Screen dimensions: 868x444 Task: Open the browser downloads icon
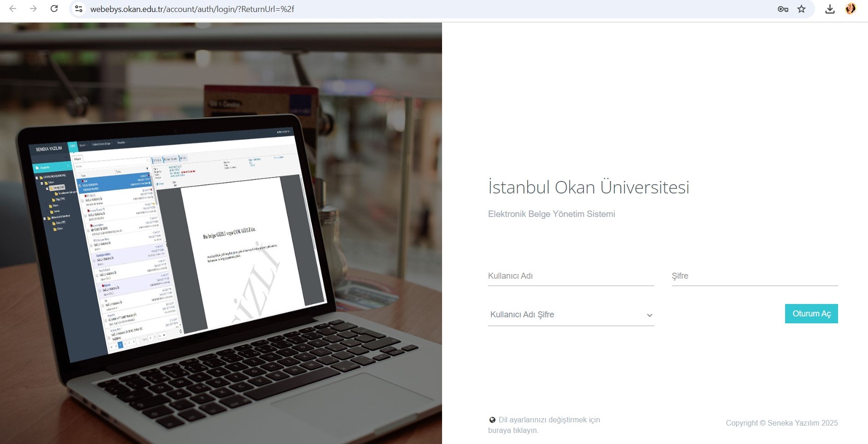(x=830, y=9)
